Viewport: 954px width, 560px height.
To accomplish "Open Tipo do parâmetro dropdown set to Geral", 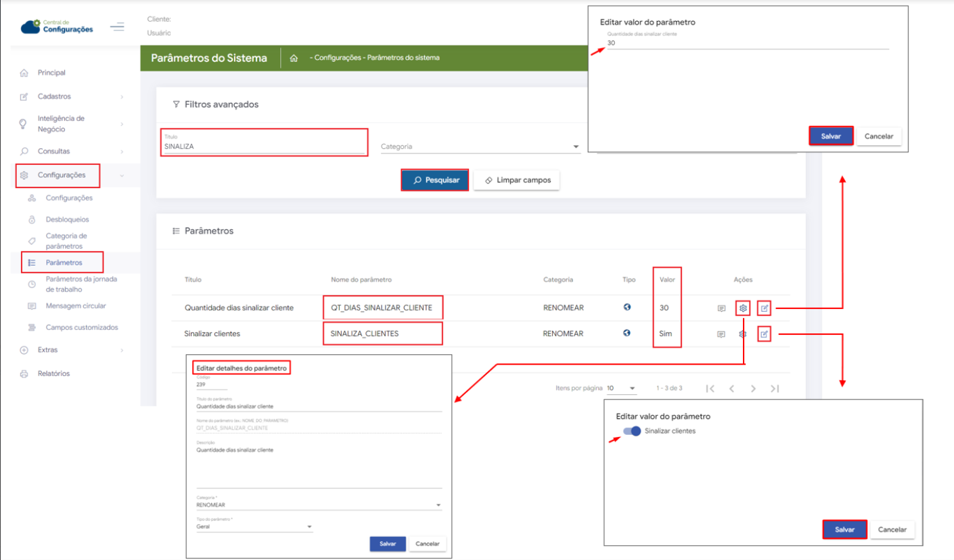I will (254, 526).
